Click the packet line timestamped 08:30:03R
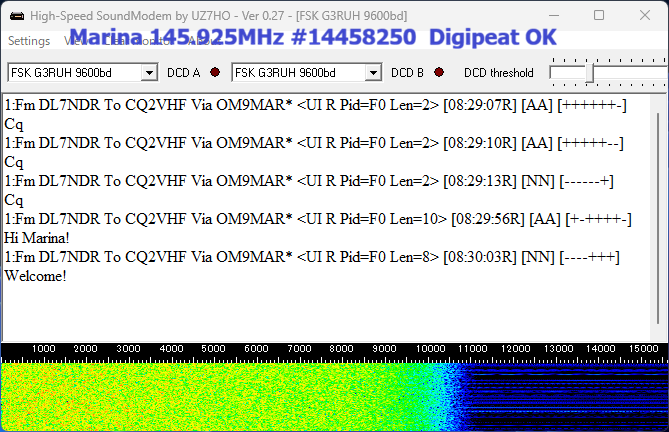 312,257
